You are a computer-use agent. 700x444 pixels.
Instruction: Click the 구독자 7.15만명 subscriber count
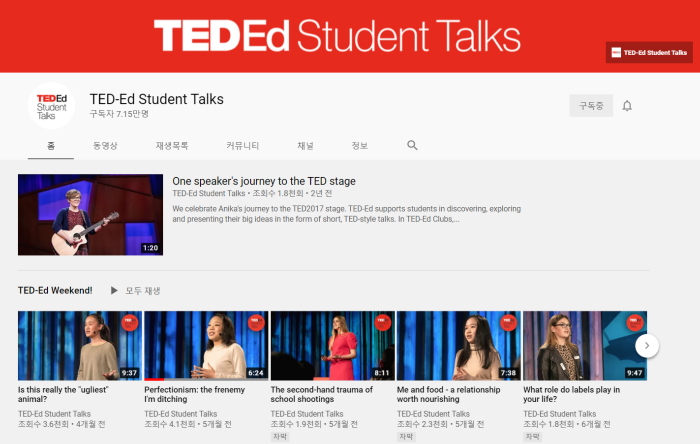click(119, 114)
